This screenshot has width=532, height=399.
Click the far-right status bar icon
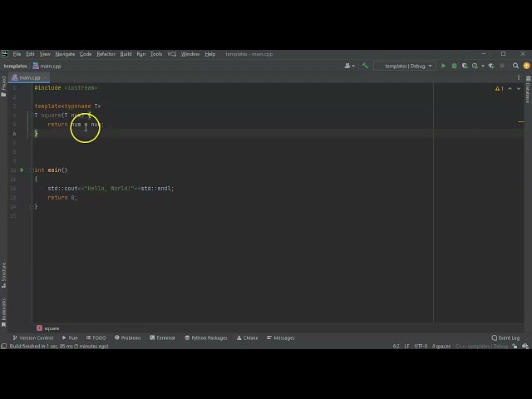525,346
